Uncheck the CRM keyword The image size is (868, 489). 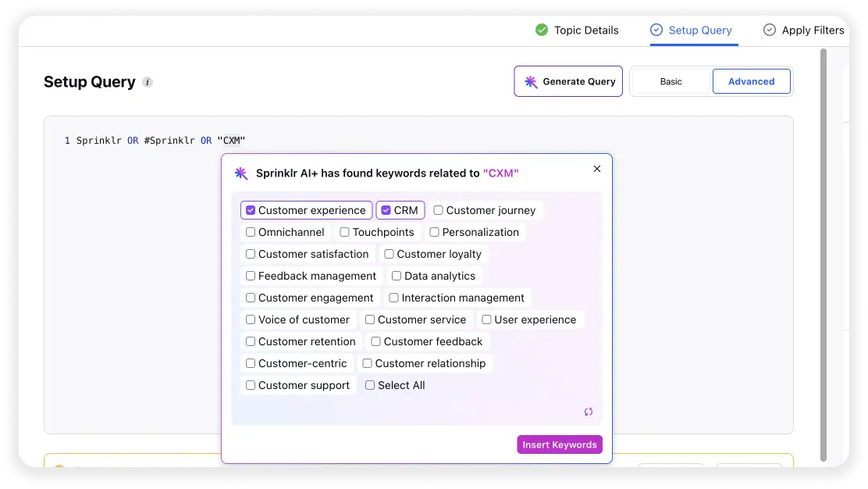click(386, 210)
